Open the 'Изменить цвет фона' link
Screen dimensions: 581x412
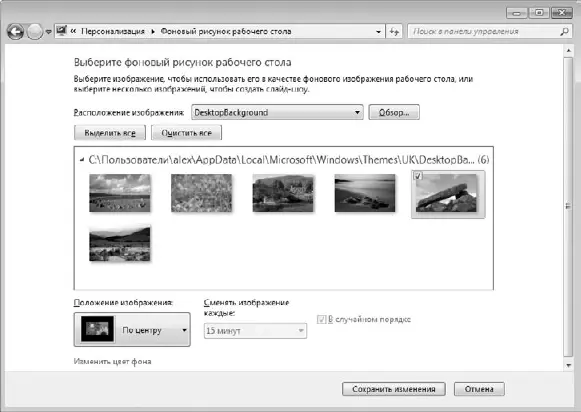(112, 361)
